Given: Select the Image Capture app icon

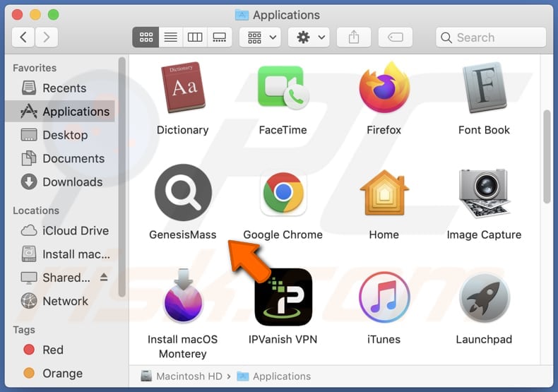Looking at the screenshot, I should [485, 193].
